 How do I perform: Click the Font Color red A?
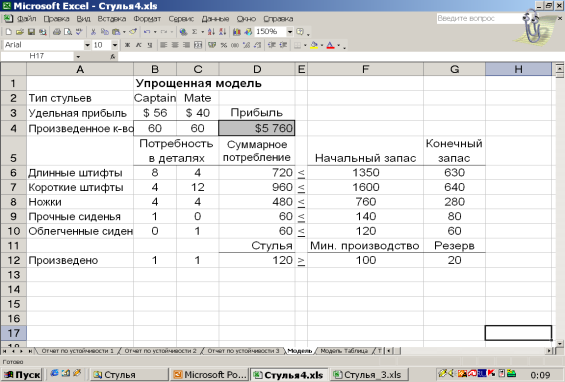330,45
